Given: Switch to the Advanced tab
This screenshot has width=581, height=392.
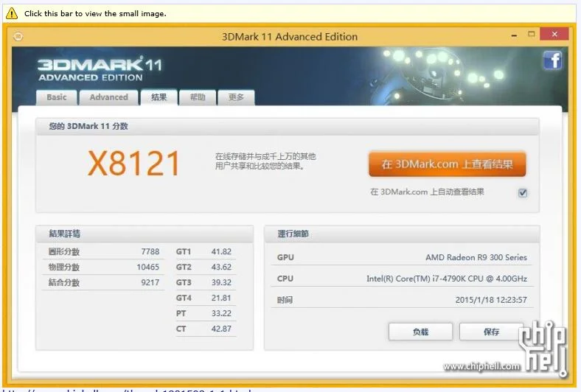Looking at the screenshot, I should (108, 97).
